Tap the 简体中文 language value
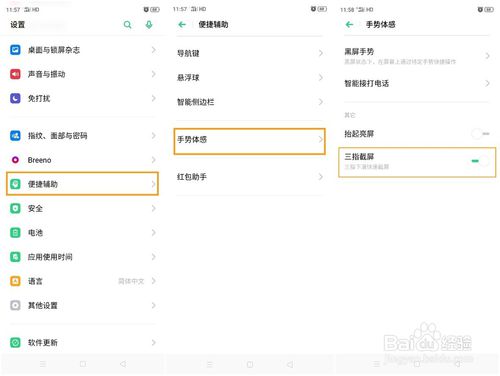 131,281
